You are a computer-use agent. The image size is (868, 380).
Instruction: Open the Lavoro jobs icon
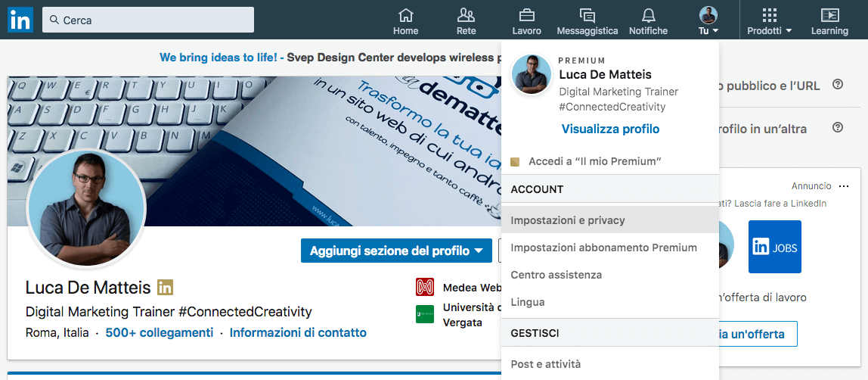[x=526, y=15]
